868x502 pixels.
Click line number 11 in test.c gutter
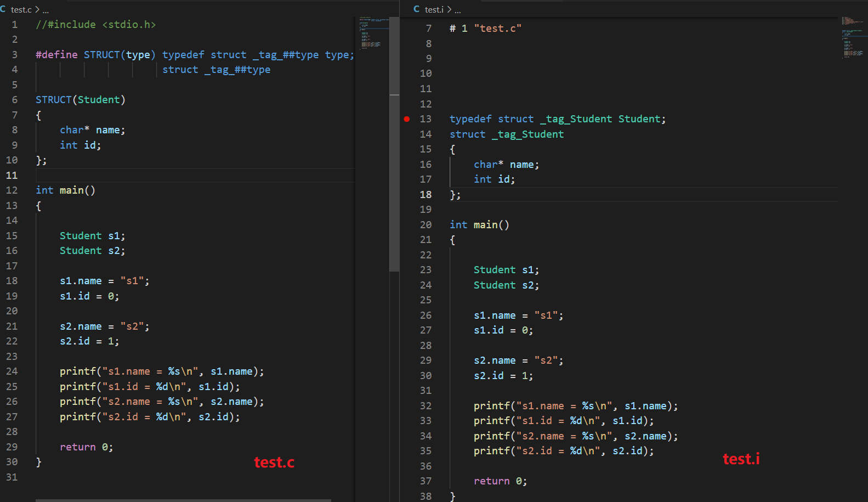click(12, 176)
